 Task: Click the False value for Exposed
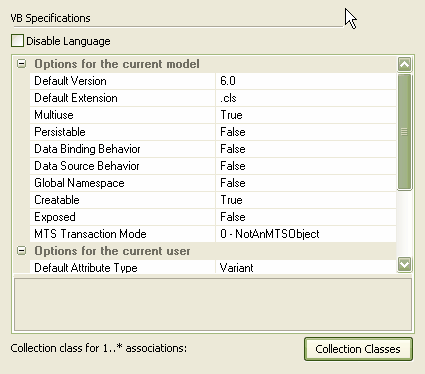(x=306, y=217)
